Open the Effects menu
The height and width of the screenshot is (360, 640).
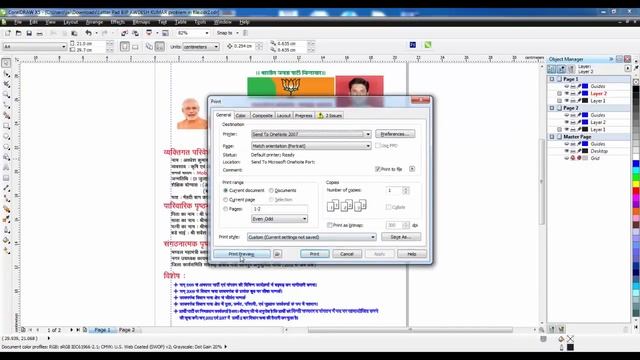coord(118,22)
